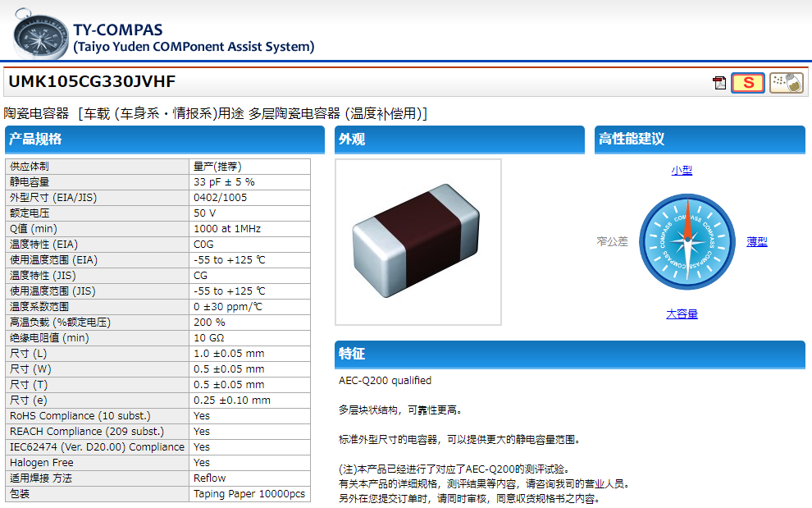Click the greyed 窄公差 label

[612, 242]
